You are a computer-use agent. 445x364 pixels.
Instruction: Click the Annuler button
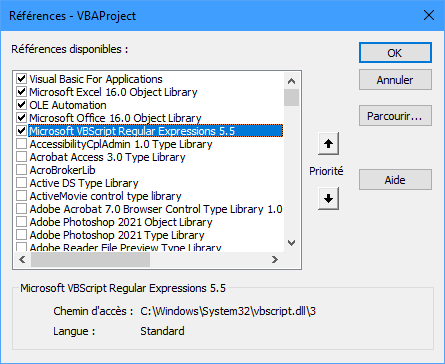coord(395,80)
